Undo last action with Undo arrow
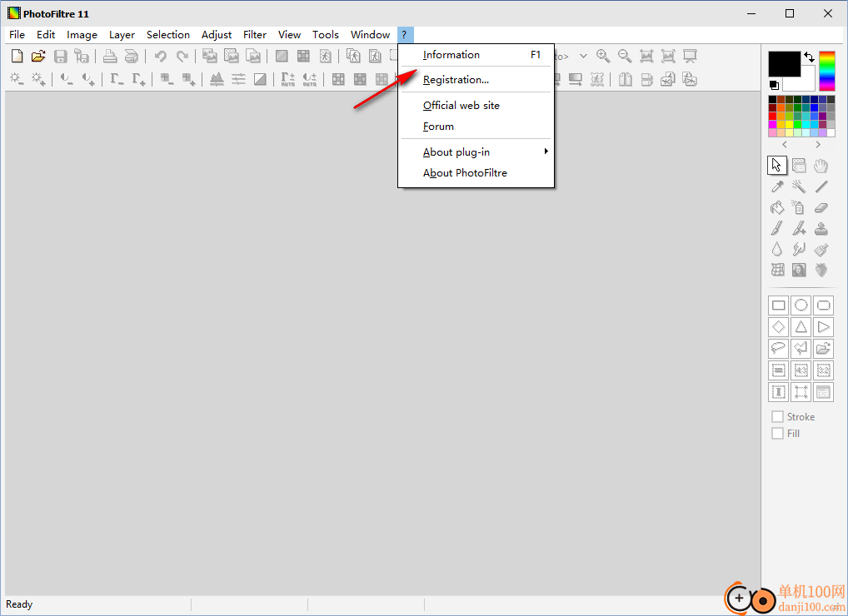 (x=160, y=57)
